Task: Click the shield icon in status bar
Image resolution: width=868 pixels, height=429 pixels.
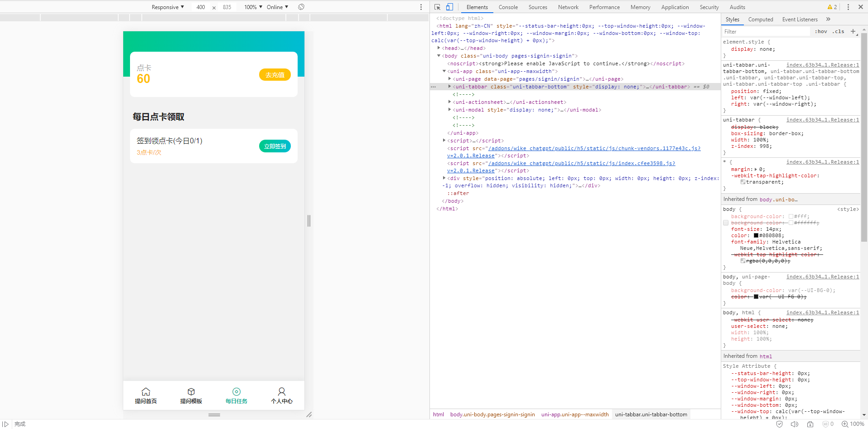Action: [x=779, y=424]
